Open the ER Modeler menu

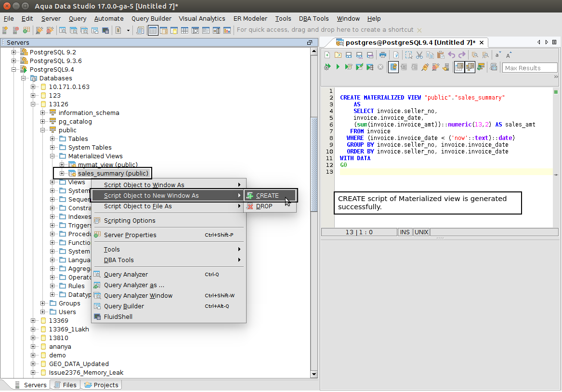click(x=250, y=18)
